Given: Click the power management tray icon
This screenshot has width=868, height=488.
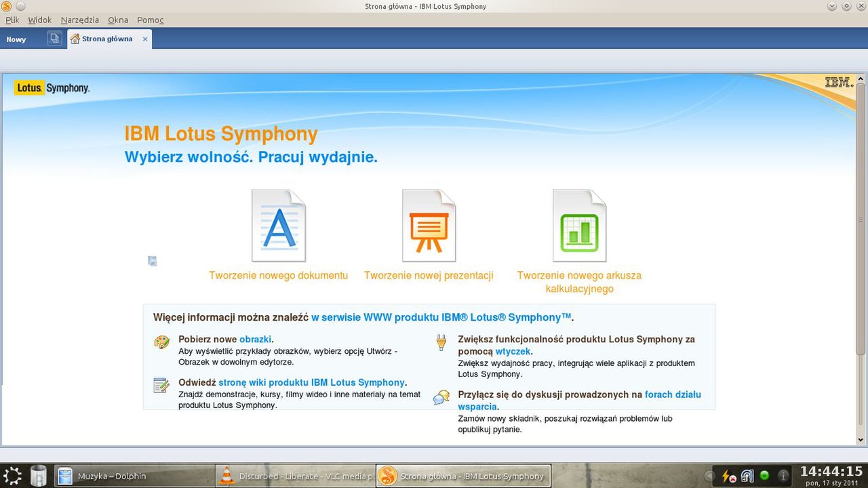Looking at the screenshot, I should [728, 476].
